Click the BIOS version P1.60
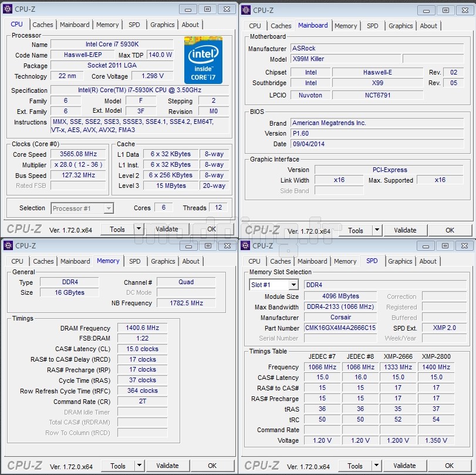The image size is (476, 475). (377, 133)
